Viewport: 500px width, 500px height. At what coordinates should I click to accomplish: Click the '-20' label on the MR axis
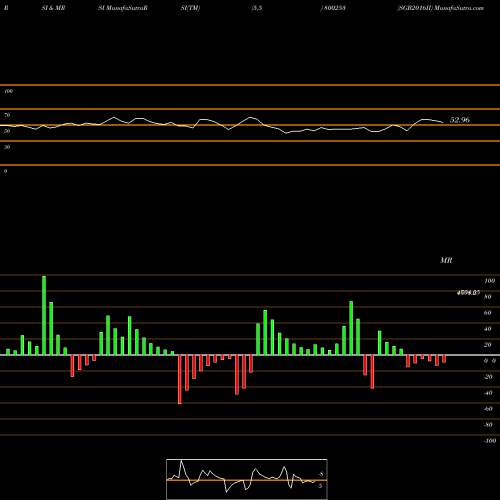(488, 377)
